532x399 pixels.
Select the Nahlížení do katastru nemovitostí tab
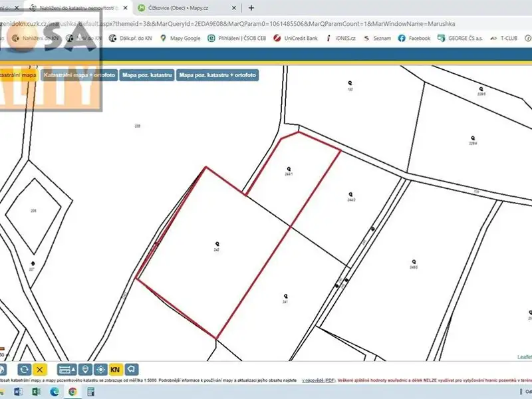[x=78, y=8]
